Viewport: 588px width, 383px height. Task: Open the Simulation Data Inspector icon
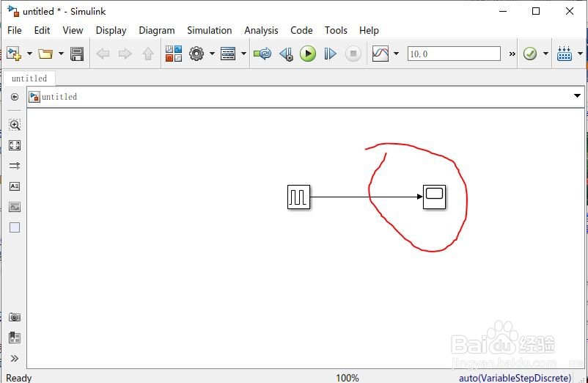click(381, 54)
